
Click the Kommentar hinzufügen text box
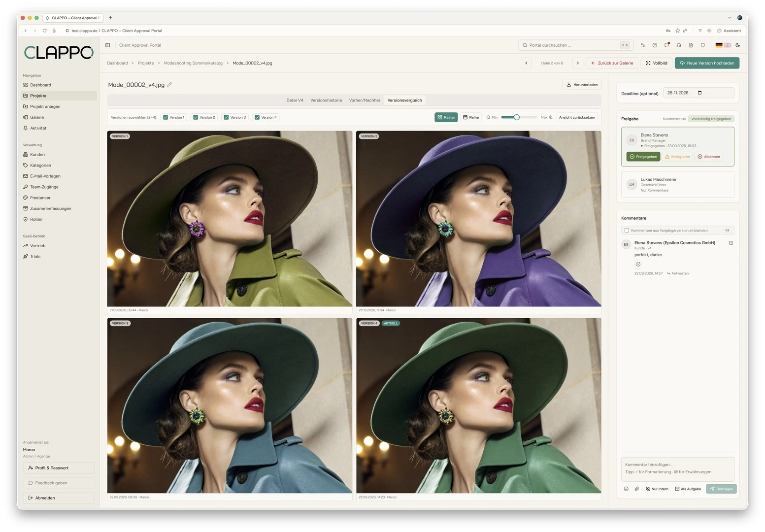click(677, 468)
